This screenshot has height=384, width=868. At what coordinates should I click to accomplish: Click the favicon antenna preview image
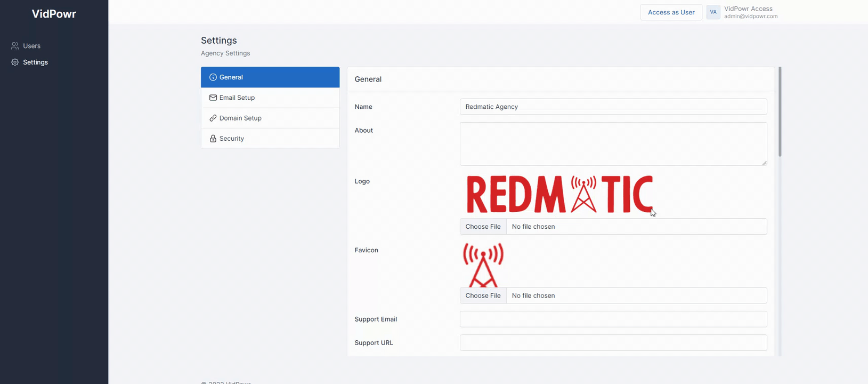pos(483,265)
